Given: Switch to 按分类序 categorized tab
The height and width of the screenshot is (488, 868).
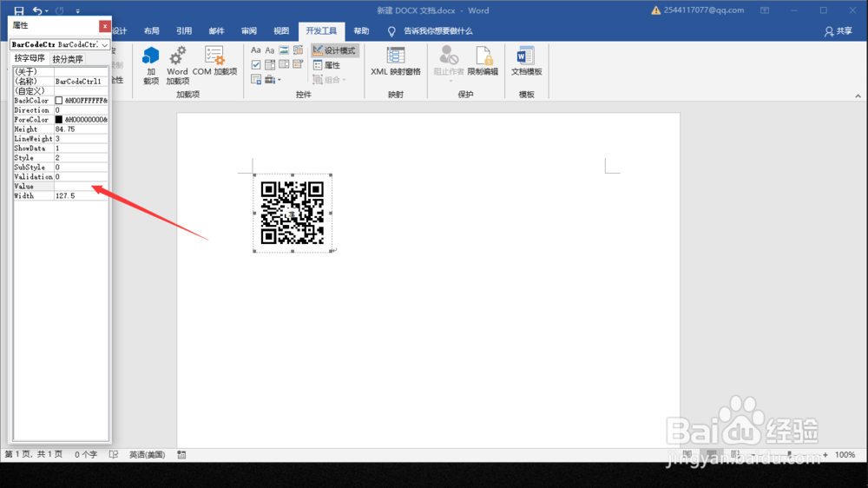Looking at the screenshot, I should coord(68,59).
